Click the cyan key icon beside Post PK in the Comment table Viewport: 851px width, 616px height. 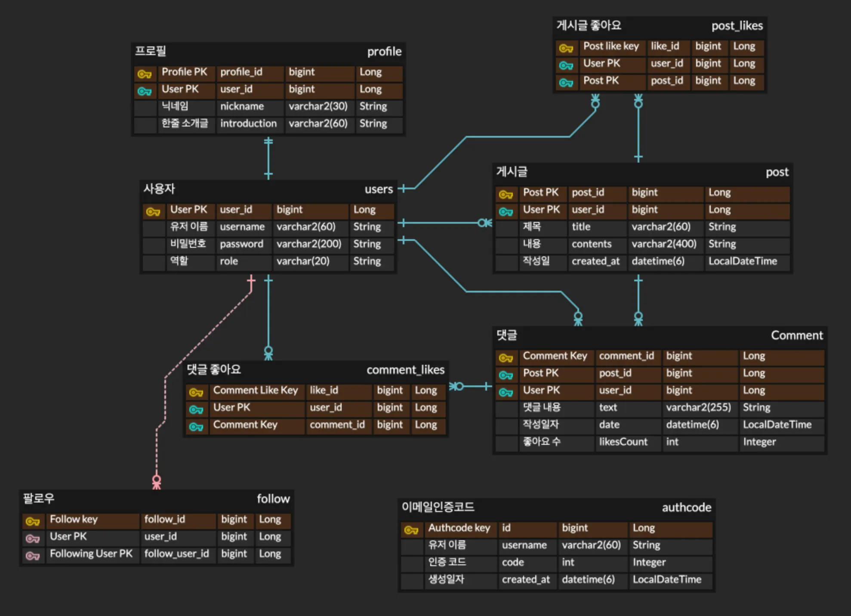coord(506,375)
